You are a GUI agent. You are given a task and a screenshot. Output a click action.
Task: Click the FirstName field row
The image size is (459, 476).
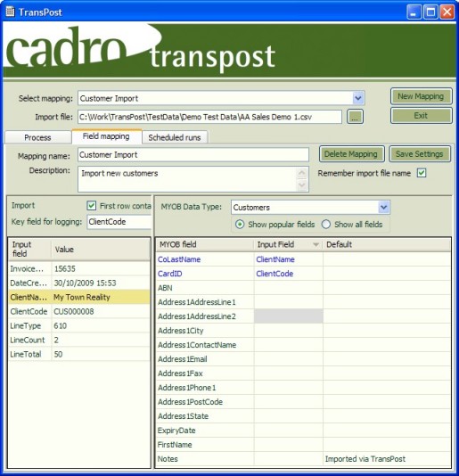303,445
